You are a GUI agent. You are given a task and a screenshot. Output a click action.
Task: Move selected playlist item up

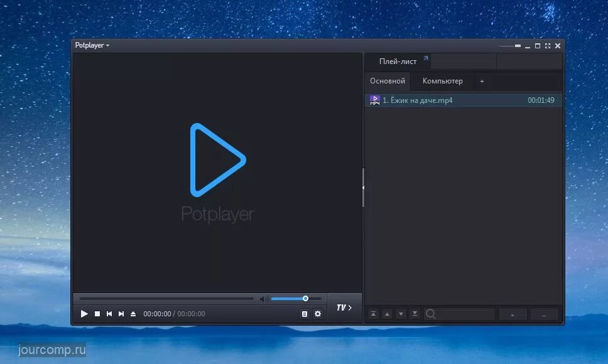[x=387, y=314]
